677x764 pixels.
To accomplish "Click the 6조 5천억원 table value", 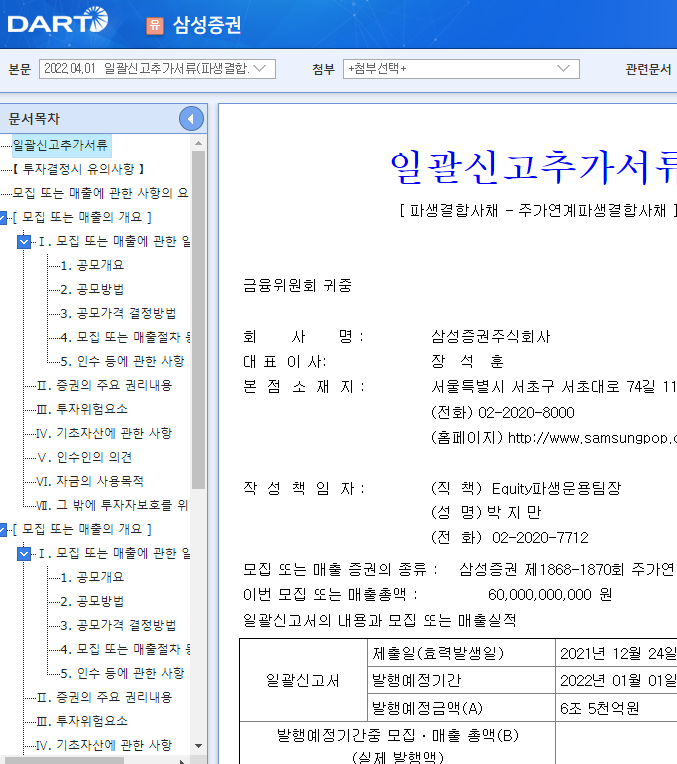I will tap(599, 708).
